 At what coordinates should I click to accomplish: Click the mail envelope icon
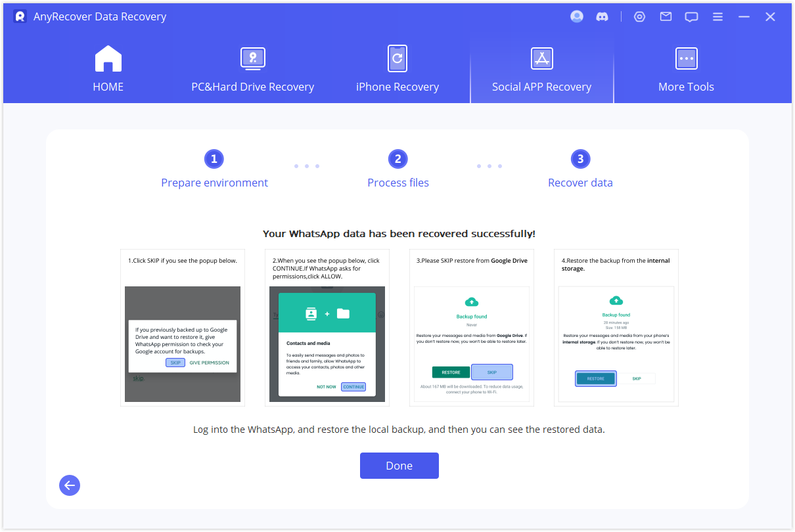[x=666, y=17]
